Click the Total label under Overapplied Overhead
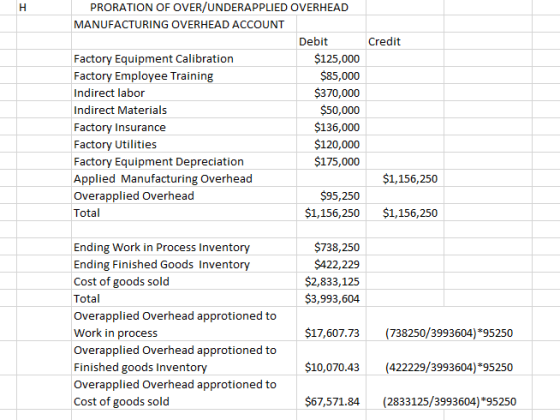Image resolution: width=560 pixels, height=420 pixels. 86,213
